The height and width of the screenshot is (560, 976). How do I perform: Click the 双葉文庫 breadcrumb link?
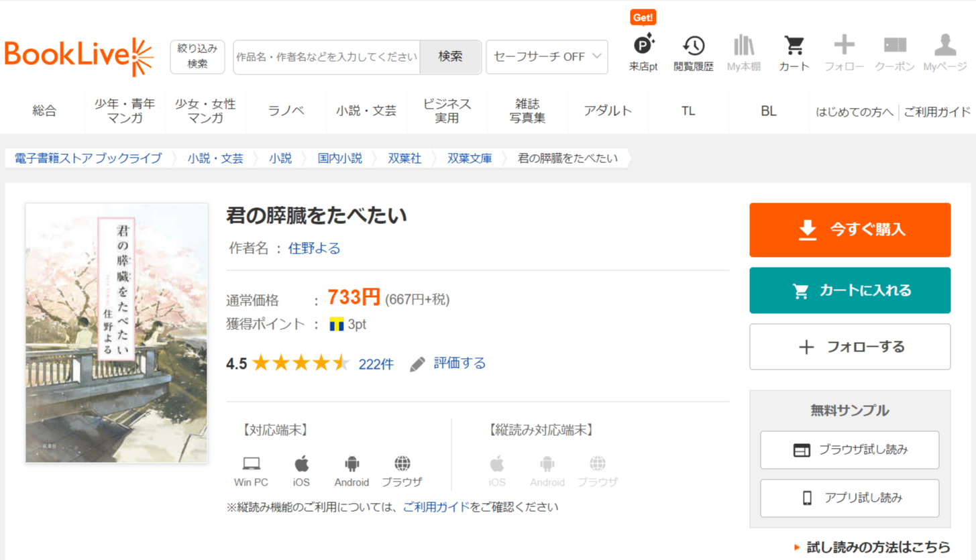click(470, 159)
